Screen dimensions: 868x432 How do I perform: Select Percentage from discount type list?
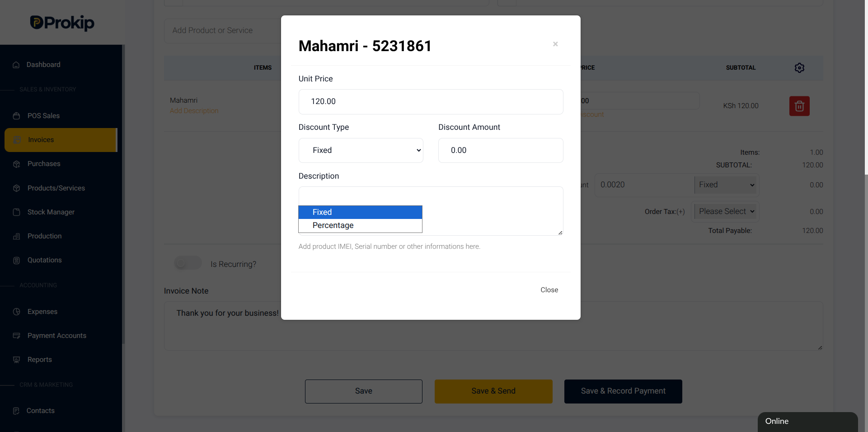360,225
